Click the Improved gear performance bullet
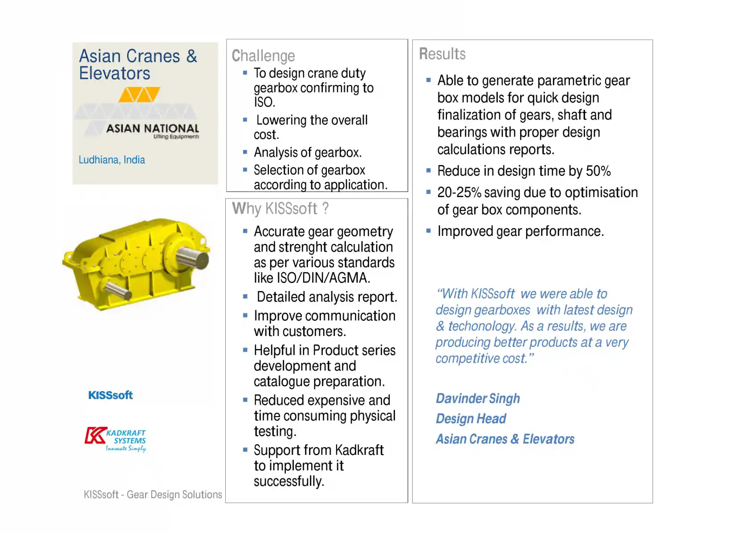 (x=520, y=231)
